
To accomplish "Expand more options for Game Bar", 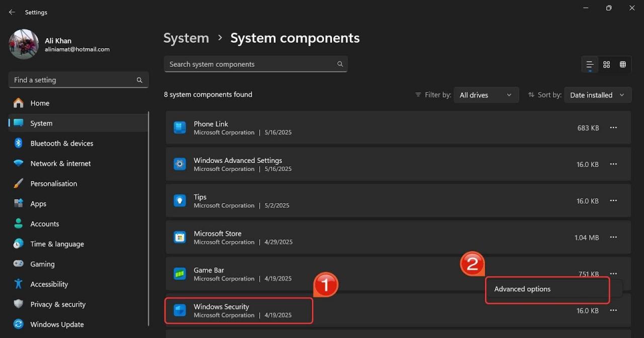I will (613, 274).
